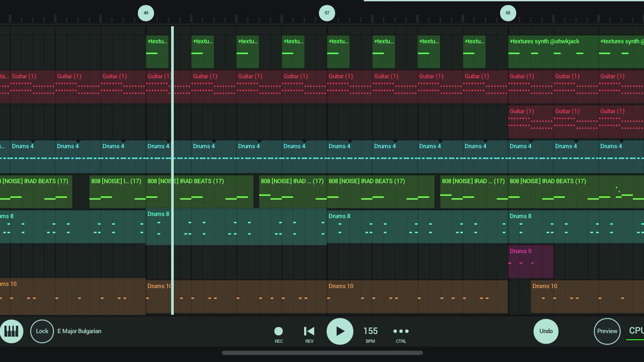Select the first +textu... clip at bar 49
The image size is (644, 362).
click(x=157, y=52)
